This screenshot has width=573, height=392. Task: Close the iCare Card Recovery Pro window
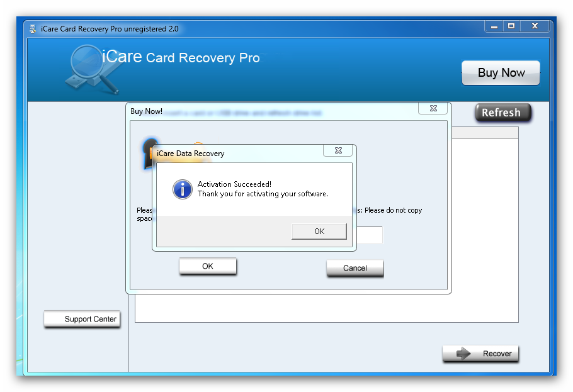point(535,26)
